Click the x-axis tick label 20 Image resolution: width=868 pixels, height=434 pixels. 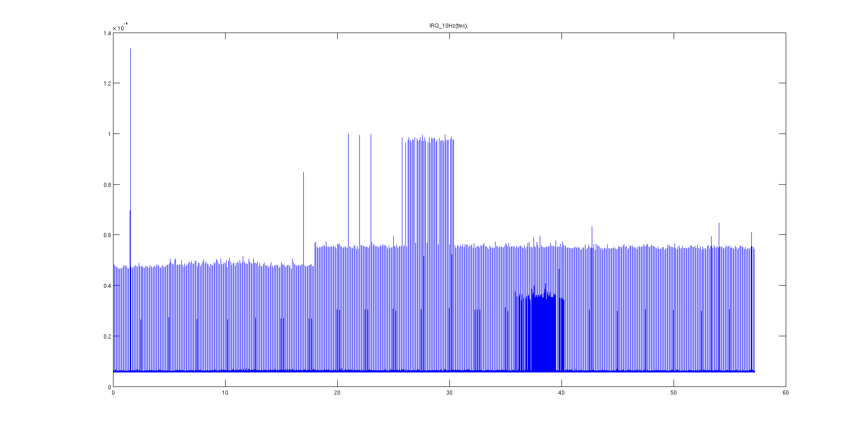coord(337,393)
